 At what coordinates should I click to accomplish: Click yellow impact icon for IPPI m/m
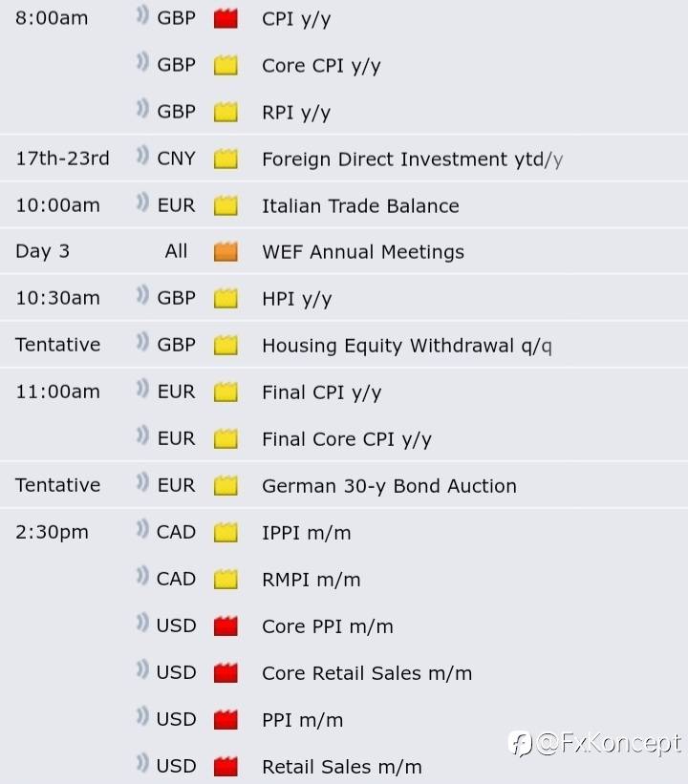tap(226, 533)
